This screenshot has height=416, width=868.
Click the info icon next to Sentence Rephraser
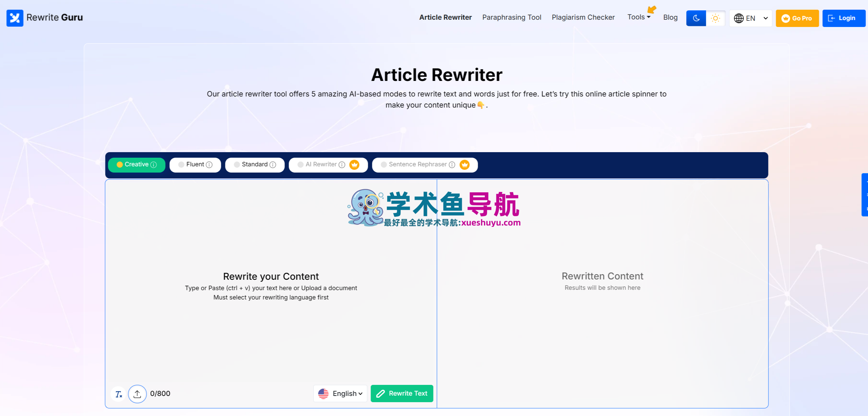coord(452,165)
